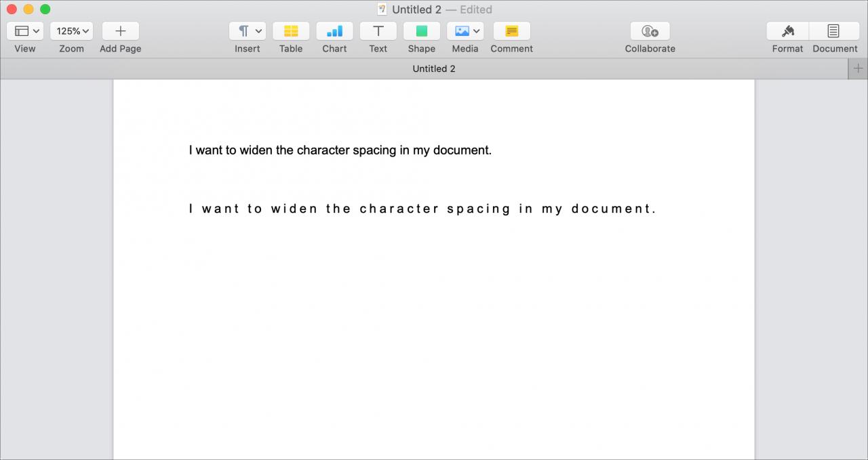
Task: Open the Media picker dropdown
Action: [x=465, y=31]
